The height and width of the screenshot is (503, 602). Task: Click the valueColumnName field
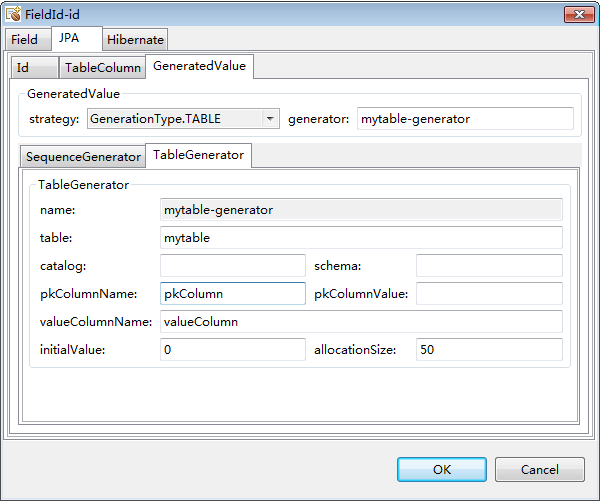coord(361,322)
